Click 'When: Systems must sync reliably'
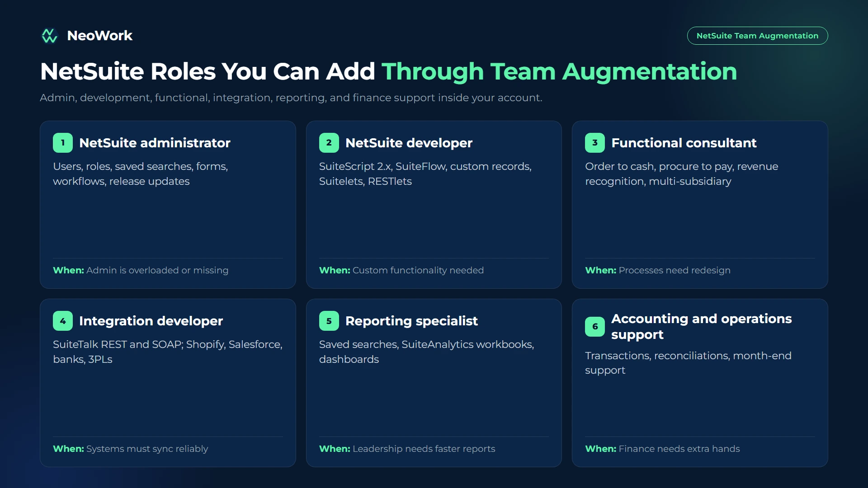The image size is (868, 488). tap(130, 449)
